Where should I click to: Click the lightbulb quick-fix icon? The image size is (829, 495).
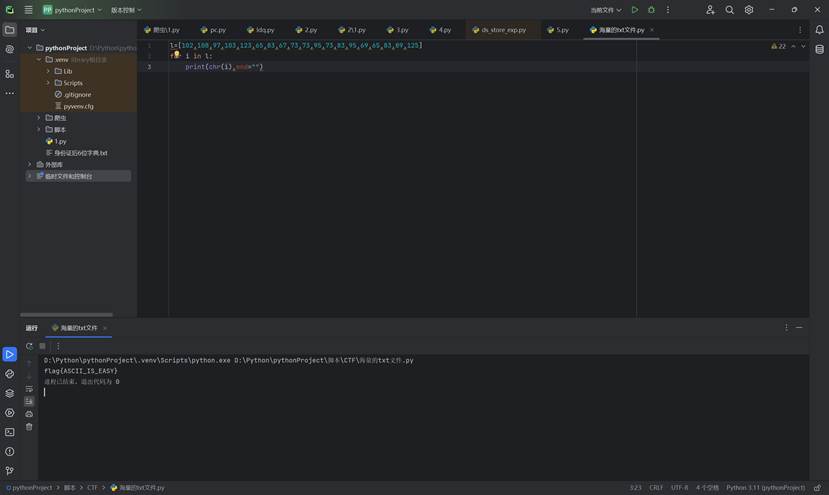click(x=177, y=54)
